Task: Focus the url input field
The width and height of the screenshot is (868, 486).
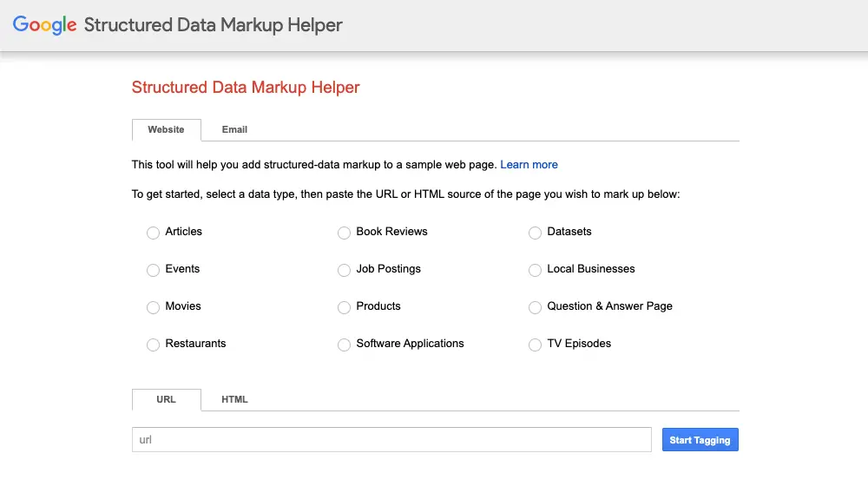Action: 391,439
